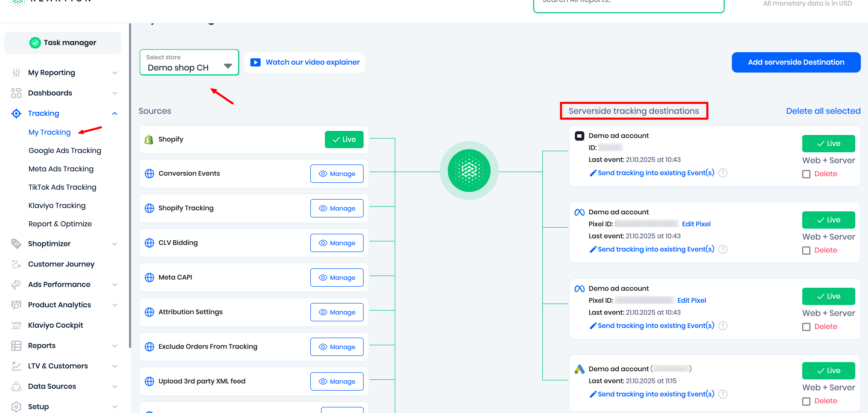Screen dimensions: 868x413
Task: Click the play icon beside video explainer
Action: [x=256, y=62]
